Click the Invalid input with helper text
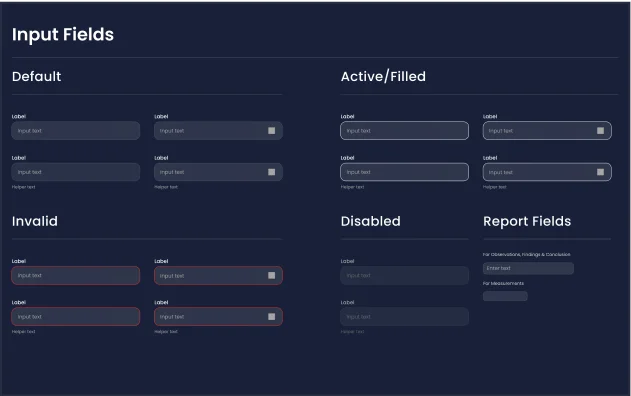Viewport: 631px width, 396px height. [76, 317]
